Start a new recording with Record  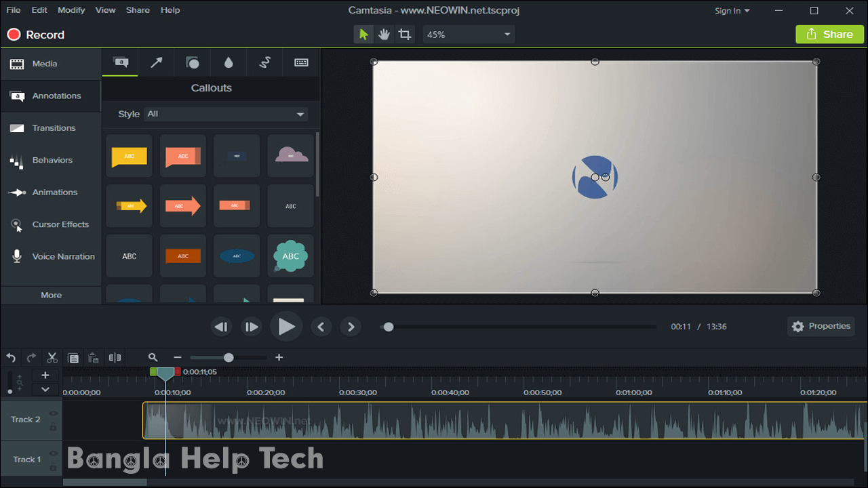click(35, 35)
